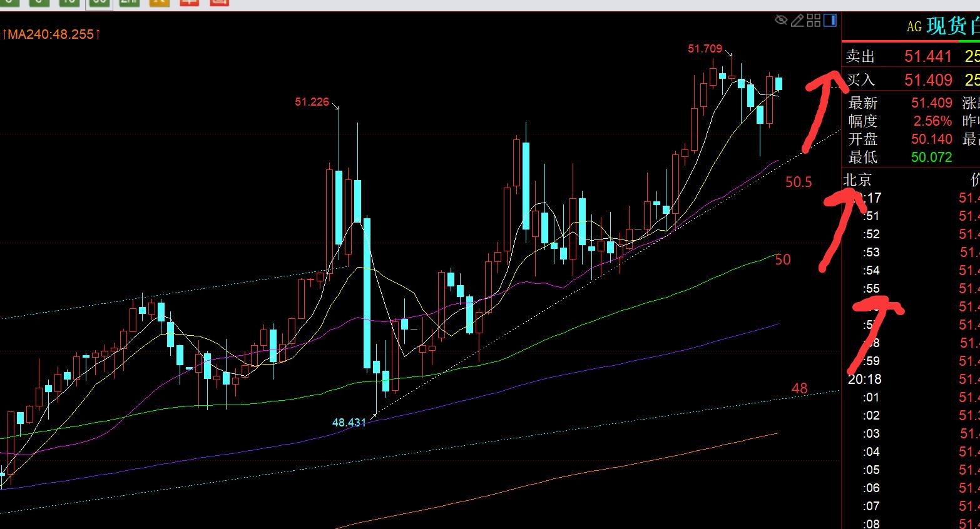
Task: Select the 20:18 tick row
Action: click(x=864, y=380)
